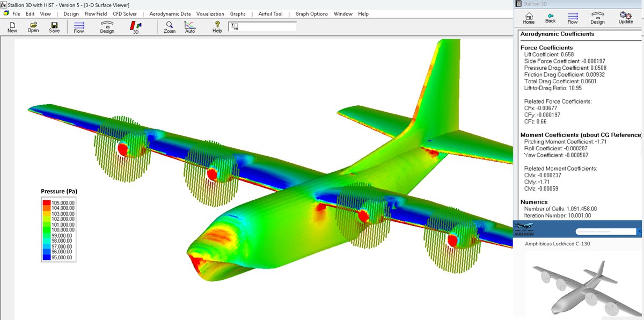Open Help using the lightbulb icon
Viewport: 644px width, 320px height.
pos(216,26)
